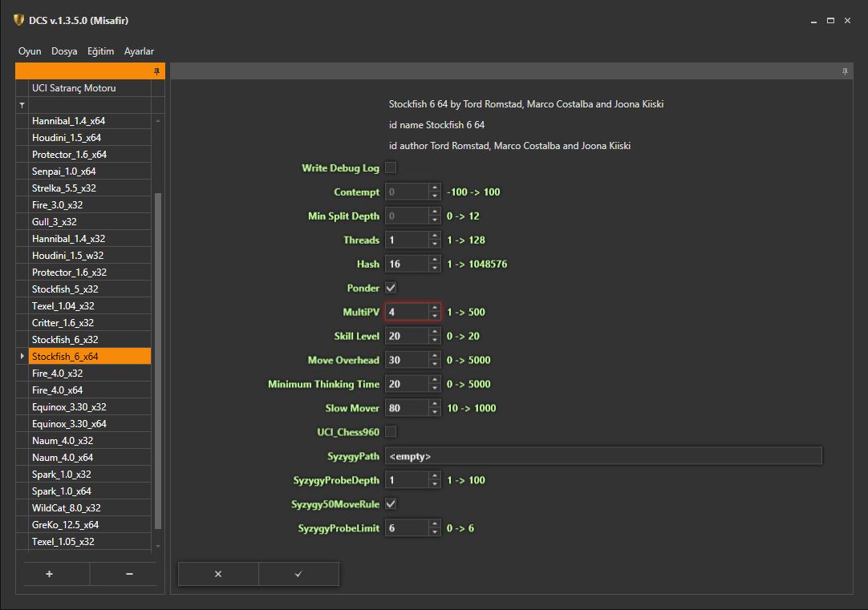
Task: Pin the engine settings panel
Action: (845, 71)
